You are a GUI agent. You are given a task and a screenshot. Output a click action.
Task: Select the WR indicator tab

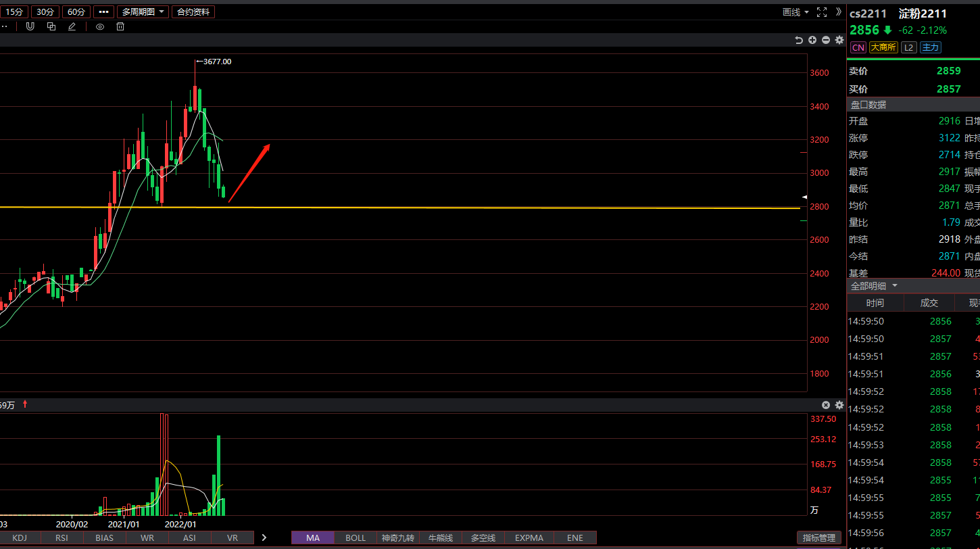(x=147, y=538)
